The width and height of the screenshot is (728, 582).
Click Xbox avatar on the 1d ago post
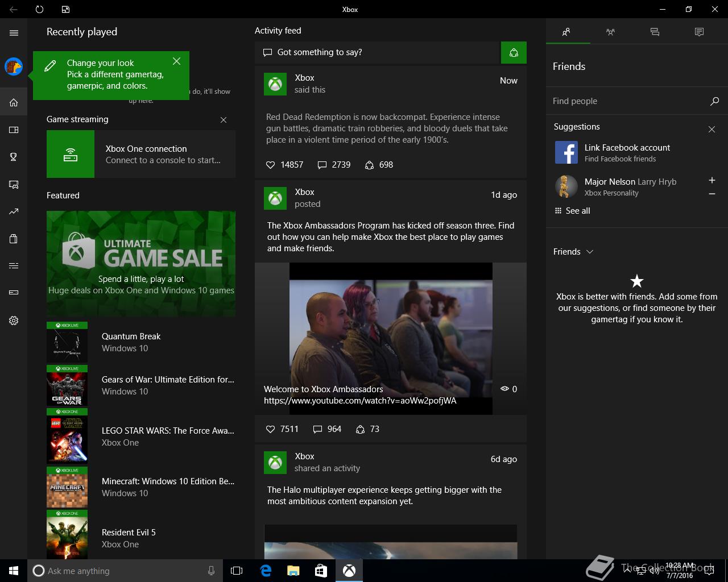[x=275, y=198]
